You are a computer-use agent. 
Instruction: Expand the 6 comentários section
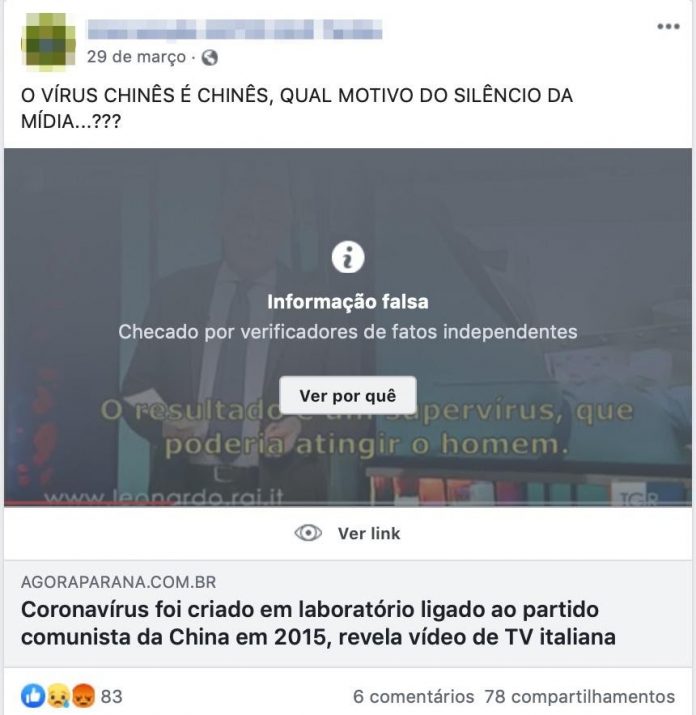coord(414,697)
